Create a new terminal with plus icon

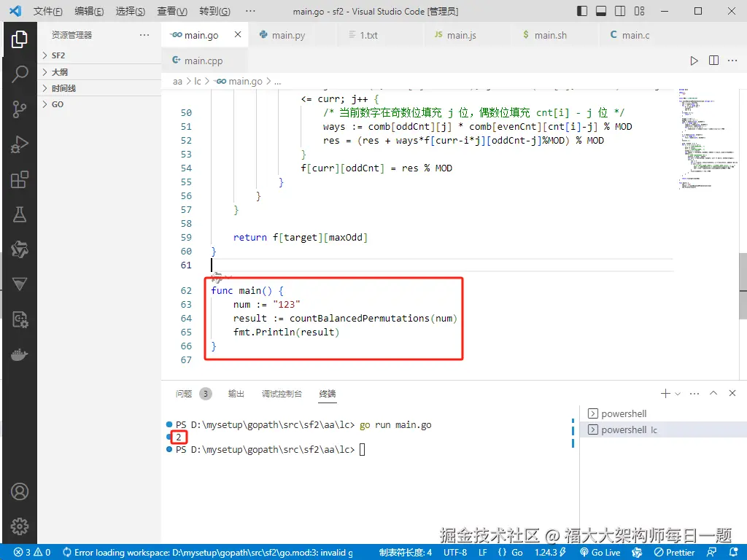coord(665,393)
